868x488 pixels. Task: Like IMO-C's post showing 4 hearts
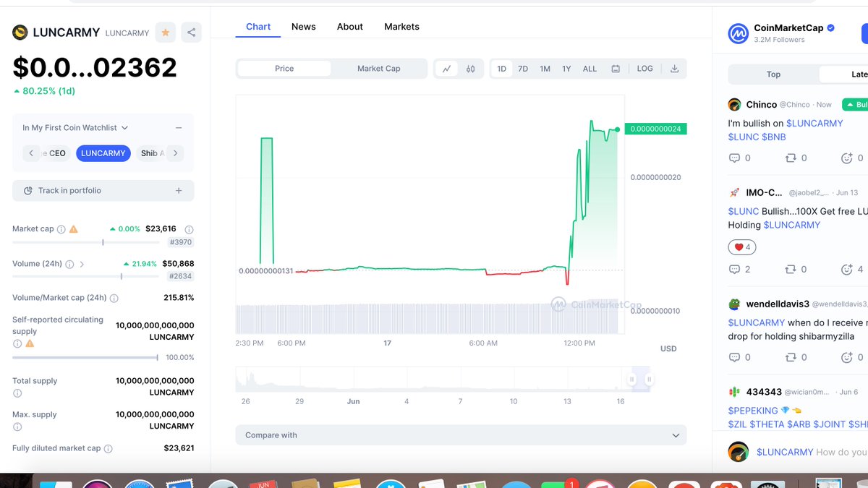coord(741,247)
